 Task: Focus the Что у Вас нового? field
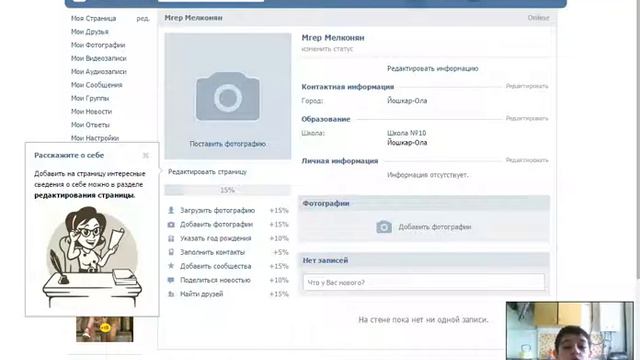coord(424,282)
